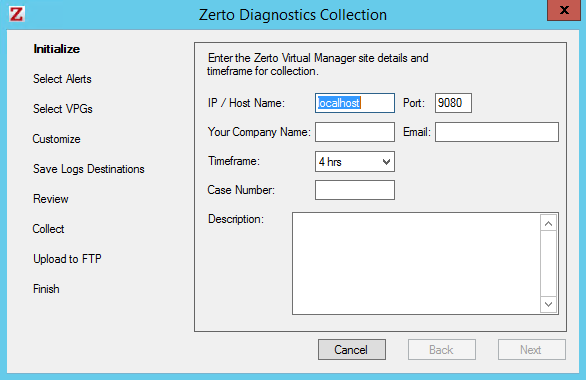The height and width of the screenshot is (380, 586).
Task: Close the Zerto Diagnostics Collection window
Action: (564, 10)
